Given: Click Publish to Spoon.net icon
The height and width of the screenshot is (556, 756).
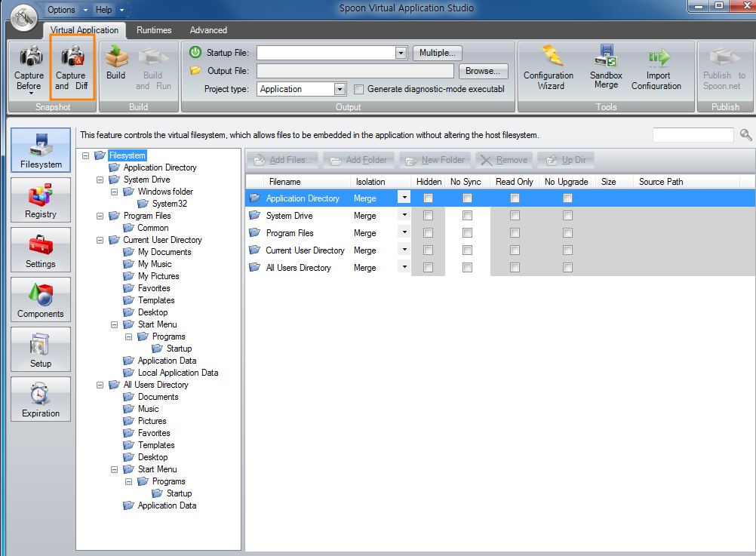Looking at the screenshot, I should [724, 57].
